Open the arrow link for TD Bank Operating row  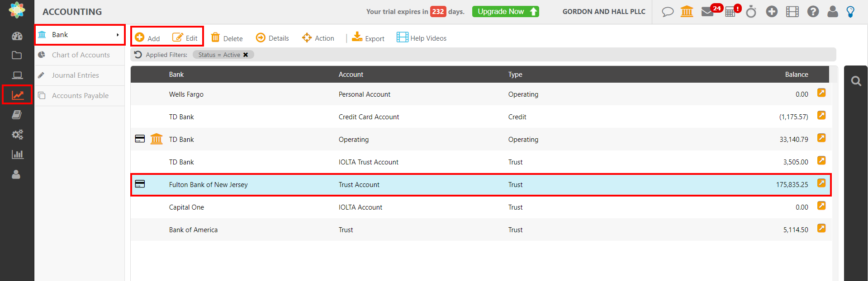click(x=821, y=138)
